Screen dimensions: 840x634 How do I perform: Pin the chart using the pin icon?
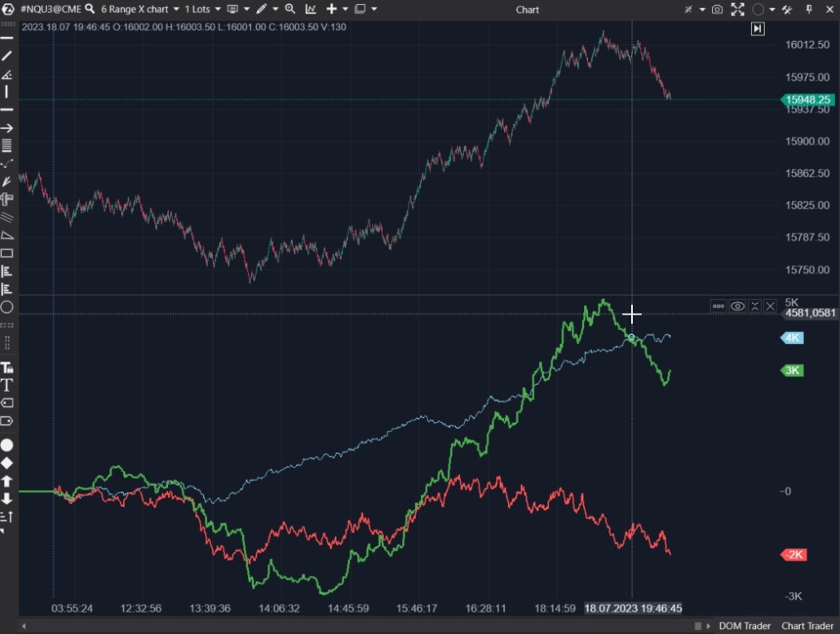[x=809, y=9]
